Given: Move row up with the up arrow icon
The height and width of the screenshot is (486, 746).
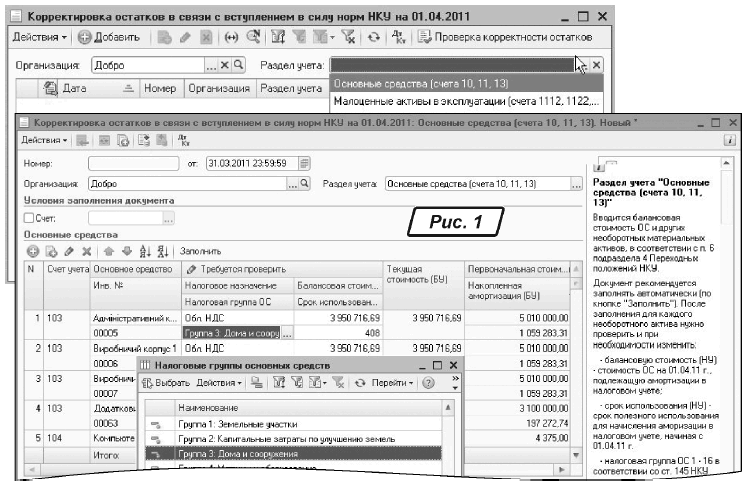Looking at the screenshot, I should (109, 251).
